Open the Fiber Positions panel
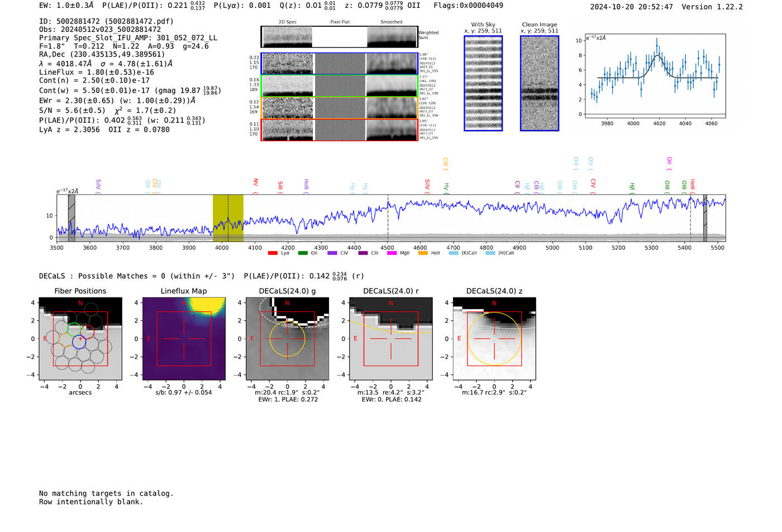 point(80,339)
